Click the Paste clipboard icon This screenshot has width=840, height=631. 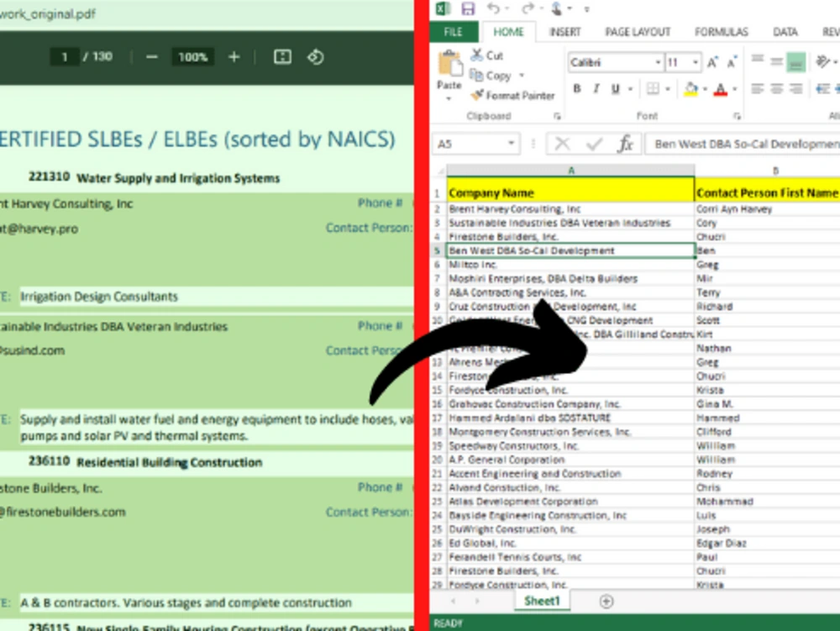(x=449, y=63)
